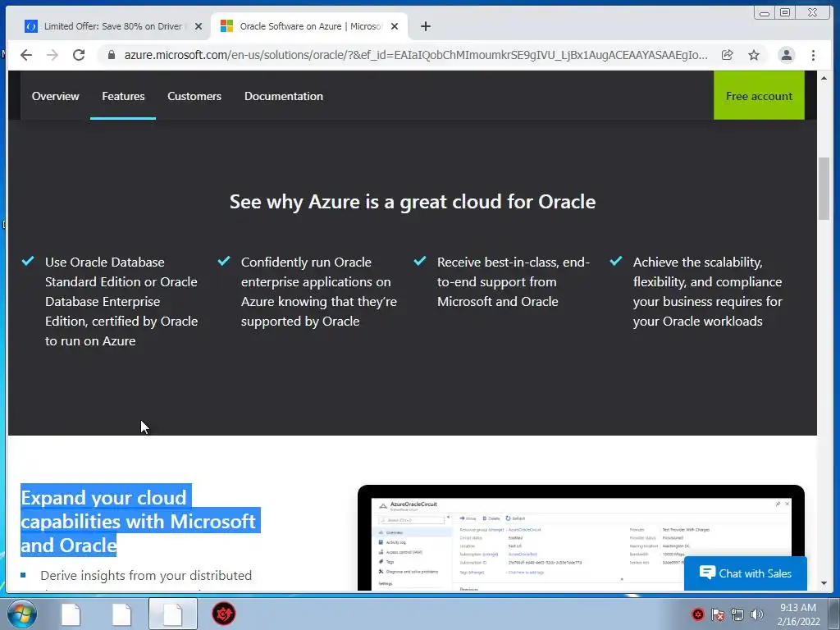The image size is (840, 630).
Task: Select the Features nav item
Action: click(x=123, y=97)
